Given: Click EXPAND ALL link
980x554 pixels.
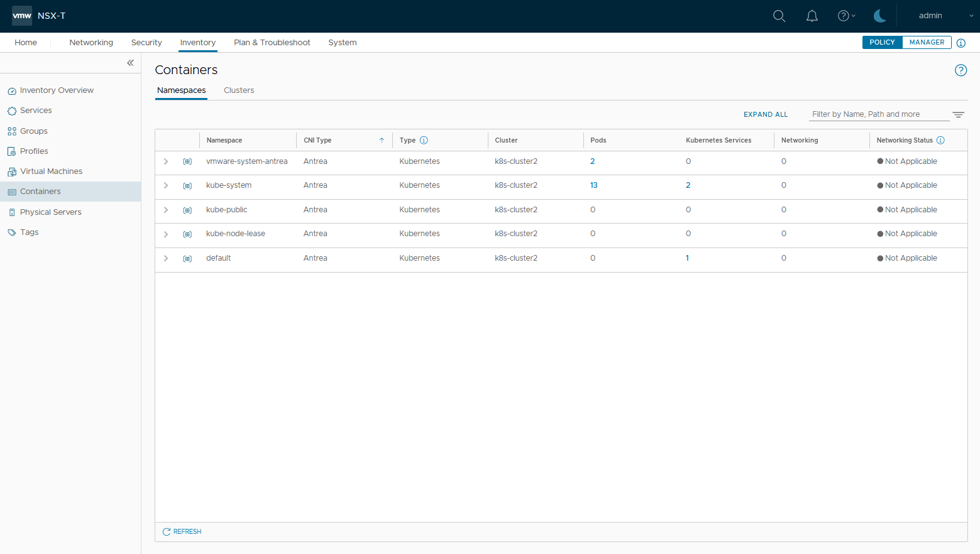Looking at the screenshot, I should pos(766,114).
